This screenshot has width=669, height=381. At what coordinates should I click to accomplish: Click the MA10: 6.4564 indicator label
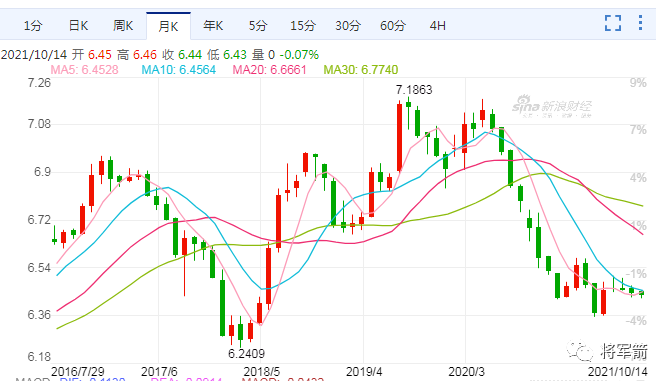click(x=179, y=70)
